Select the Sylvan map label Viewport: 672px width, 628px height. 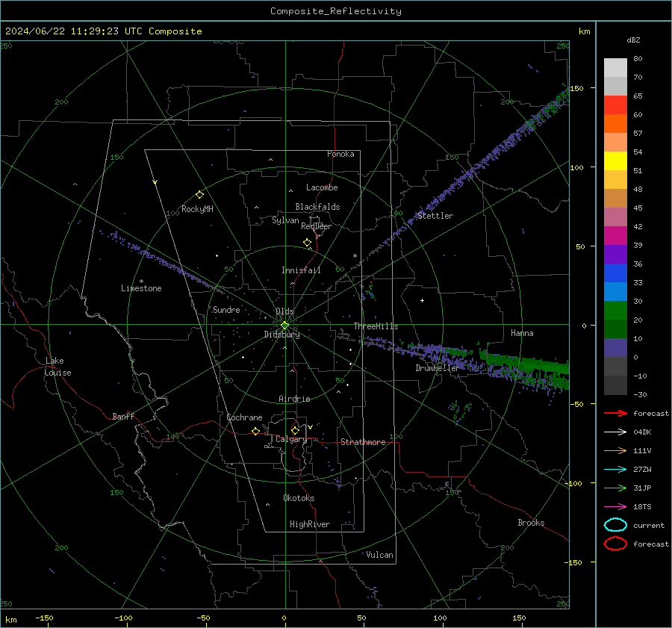tap(285, 220)
